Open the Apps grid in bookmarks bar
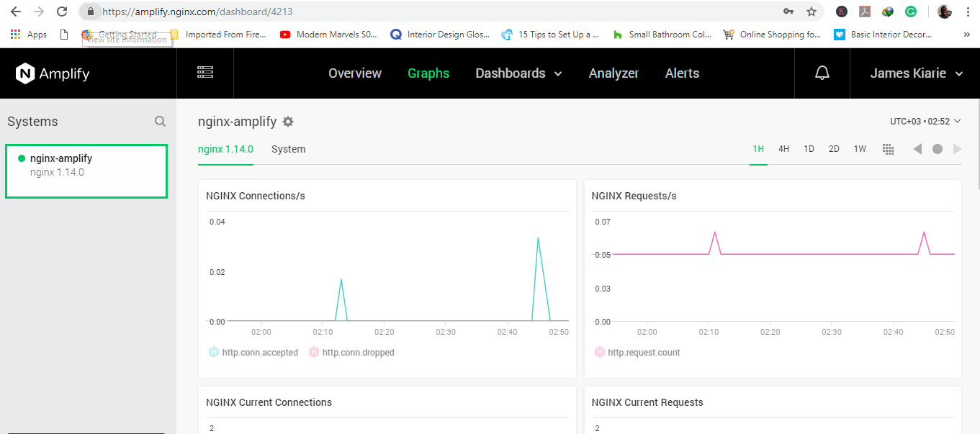Viewport: 980px width, 434px height. (x=29, y=35)
